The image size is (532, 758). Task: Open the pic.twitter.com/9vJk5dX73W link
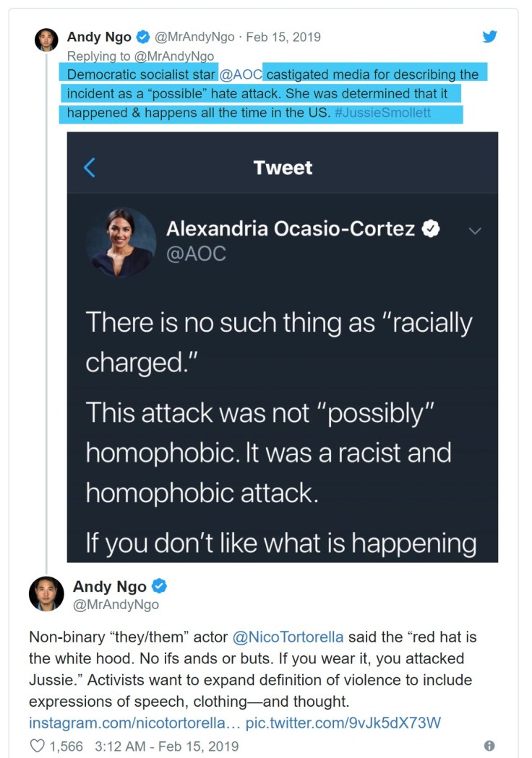(x=343, y=723)
